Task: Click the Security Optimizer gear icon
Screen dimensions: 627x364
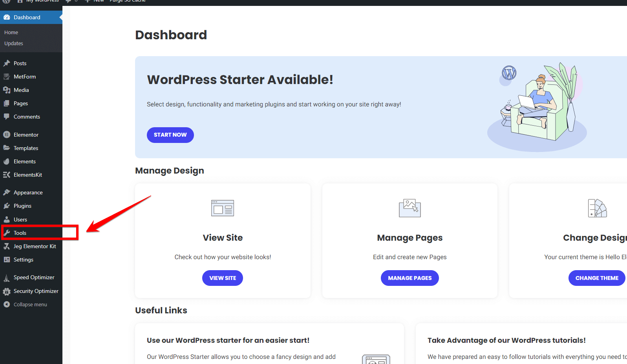Action: click(x=7, y=291)
